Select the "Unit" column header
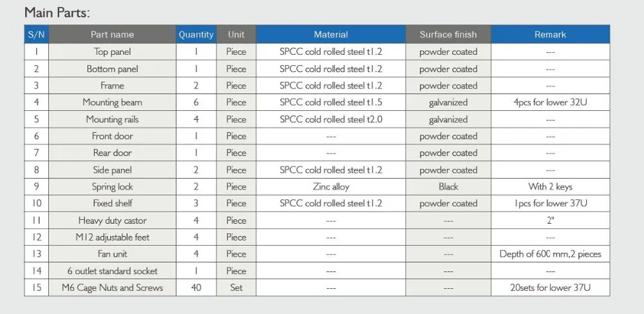The image size is (644, 314). click(236, 35)
